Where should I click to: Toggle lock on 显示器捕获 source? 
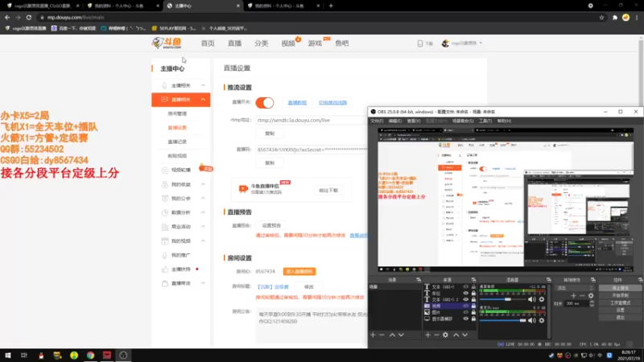coord(473,319)
